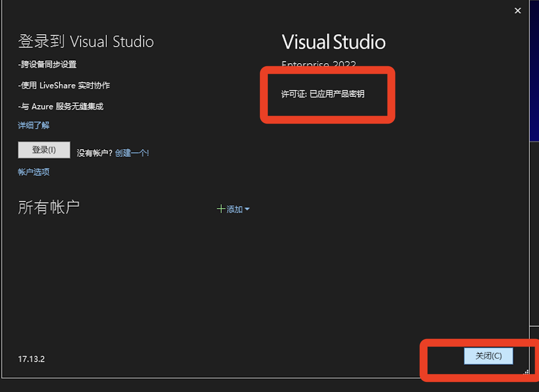
Task: Click the 登录到 Visual Studio heading area
Action: (x=86, y=41)
